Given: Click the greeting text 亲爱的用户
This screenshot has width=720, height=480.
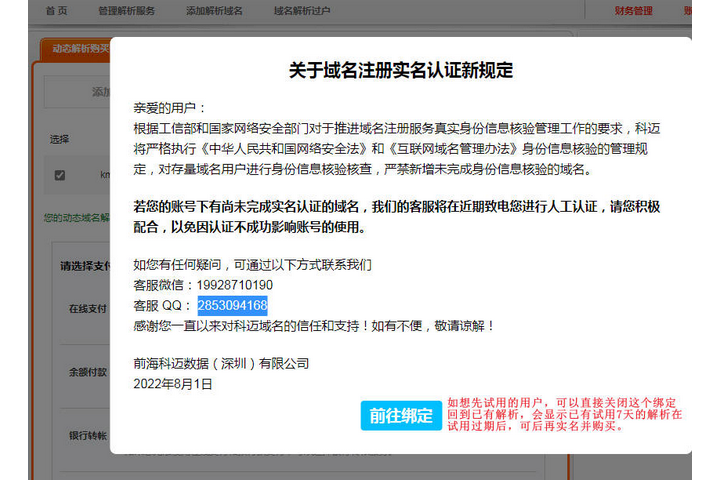Looking at the screenshot, I should pyautogui.click(x=164, y=108).
